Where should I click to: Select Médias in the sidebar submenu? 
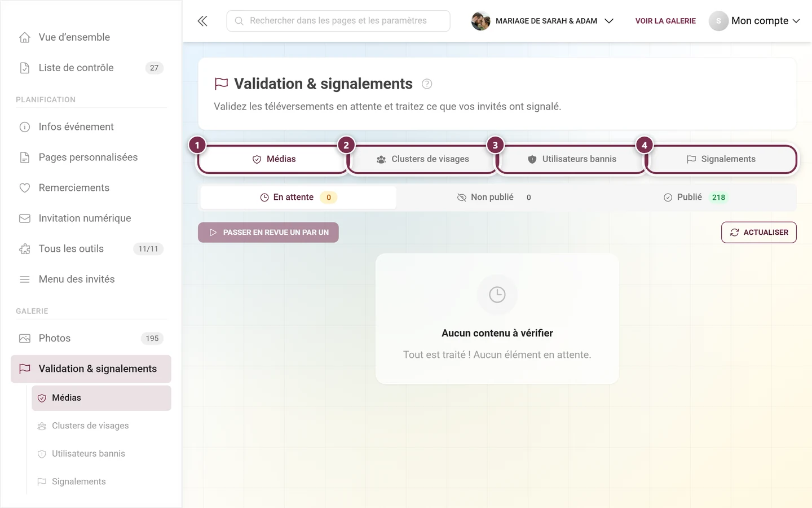pos(101,398)
